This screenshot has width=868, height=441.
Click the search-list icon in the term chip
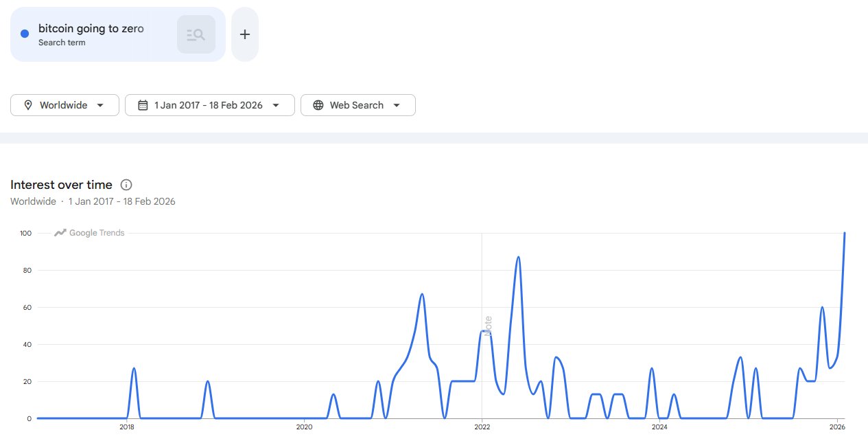coord(196,34)
